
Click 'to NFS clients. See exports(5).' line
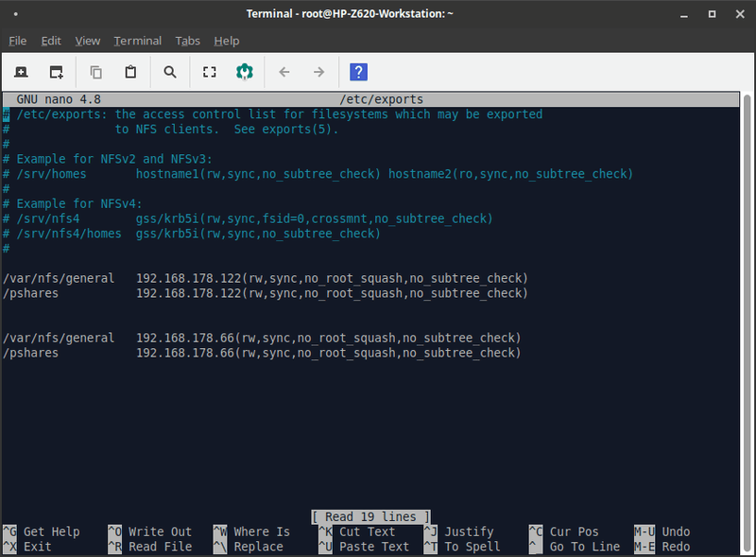(227, 130)
